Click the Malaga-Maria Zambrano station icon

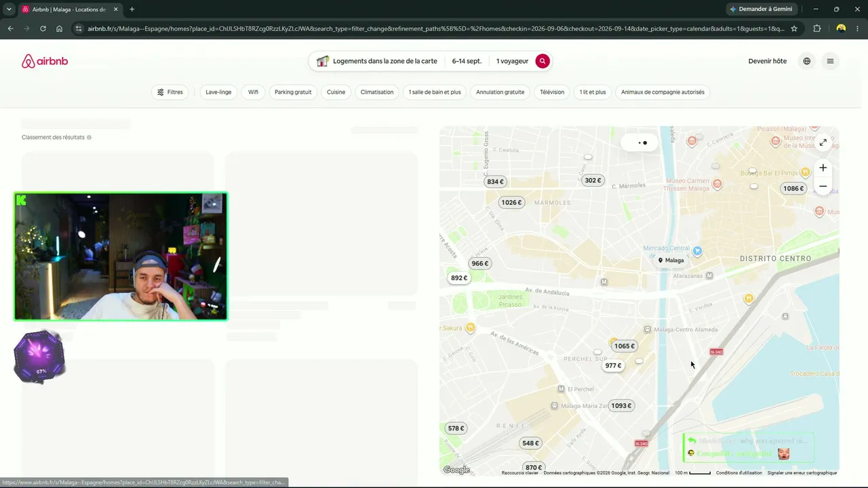coord(555,406)
